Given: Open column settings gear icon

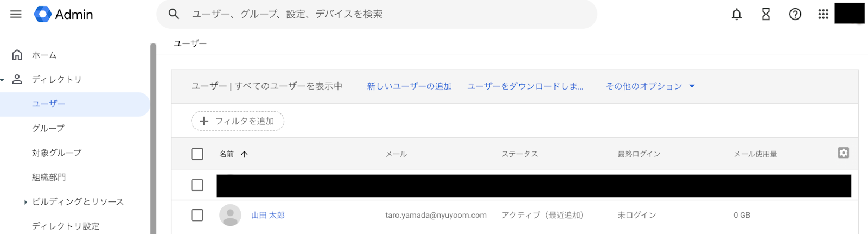Looking at the screenshot, I should coord(843,153).
